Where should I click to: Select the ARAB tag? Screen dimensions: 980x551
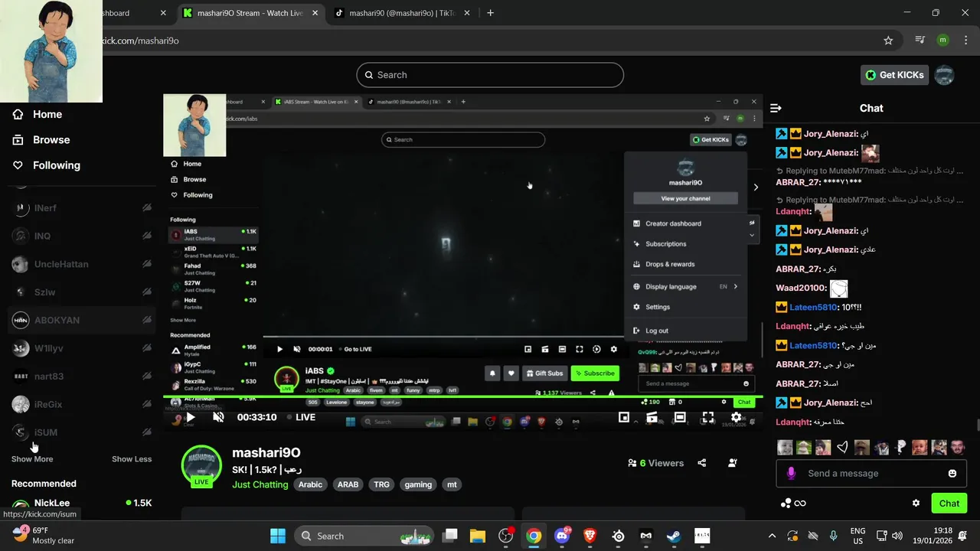click(x=348, y=484)
